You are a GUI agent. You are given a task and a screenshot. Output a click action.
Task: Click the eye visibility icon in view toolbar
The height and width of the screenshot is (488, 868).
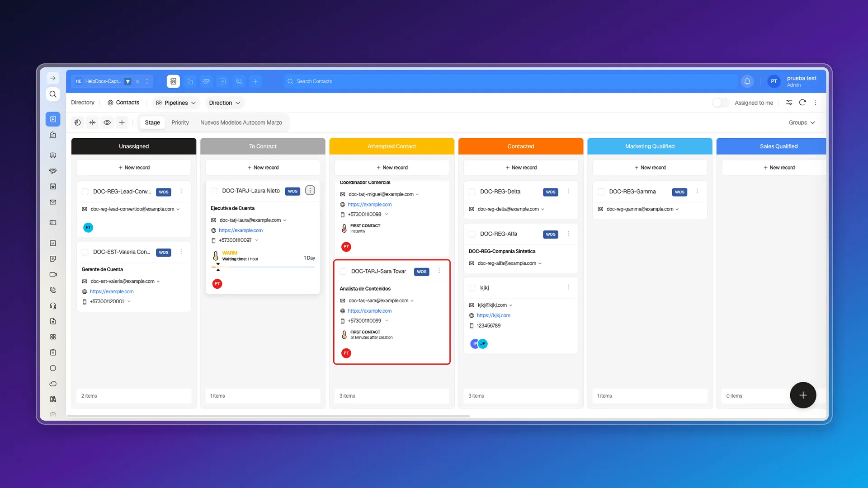(107, 122)
